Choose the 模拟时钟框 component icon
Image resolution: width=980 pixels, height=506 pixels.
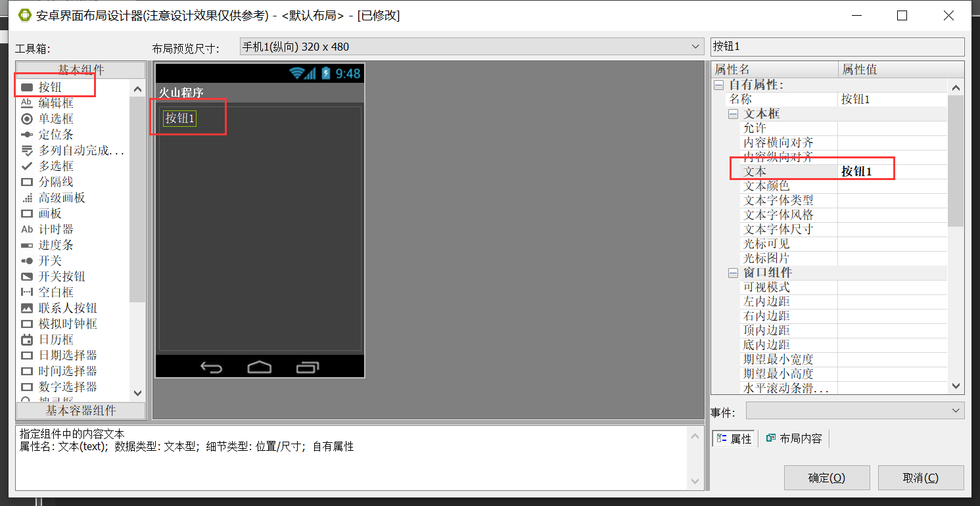27,324
